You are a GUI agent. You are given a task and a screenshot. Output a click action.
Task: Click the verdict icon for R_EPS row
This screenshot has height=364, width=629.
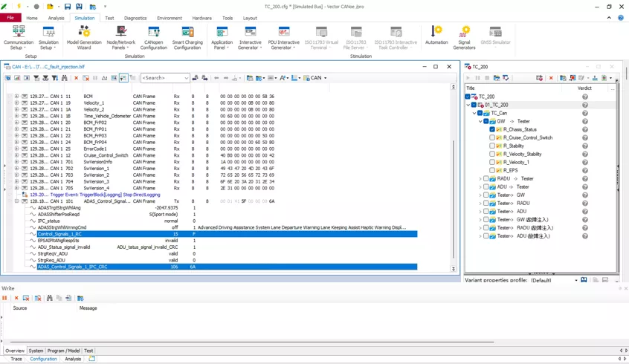click(585, 170)
